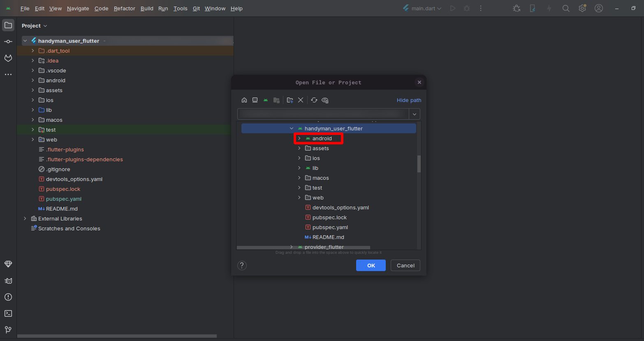Toggle show hidden files eye icon
This screenshot has width=644, height=341.
(325, 100)
